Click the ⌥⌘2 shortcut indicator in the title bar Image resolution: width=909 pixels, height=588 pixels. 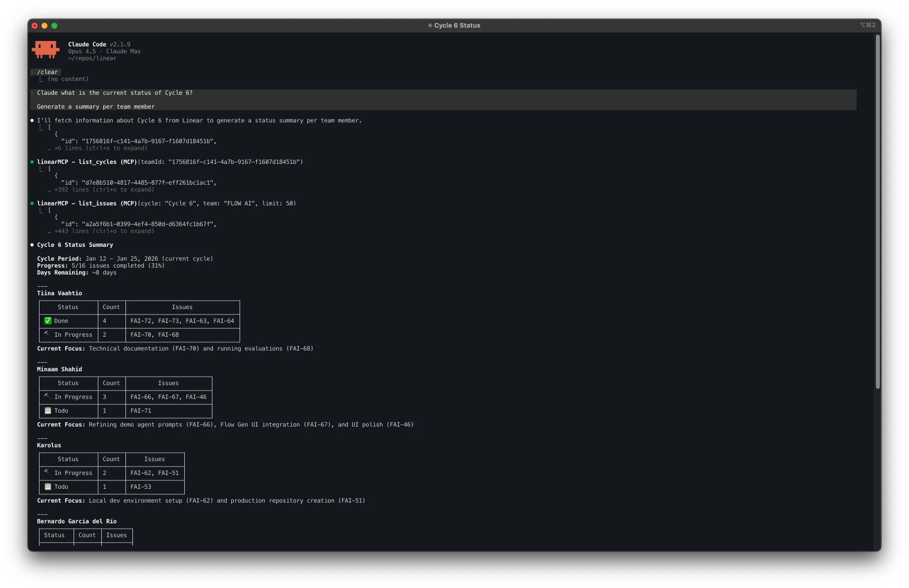pos(867,25)
